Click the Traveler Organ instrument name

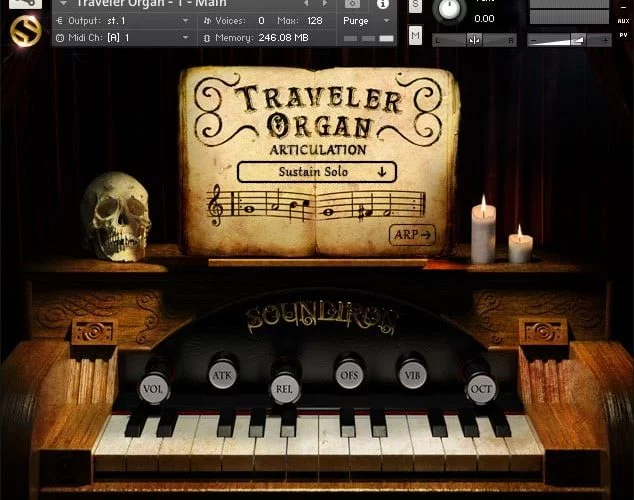(151, 3)
